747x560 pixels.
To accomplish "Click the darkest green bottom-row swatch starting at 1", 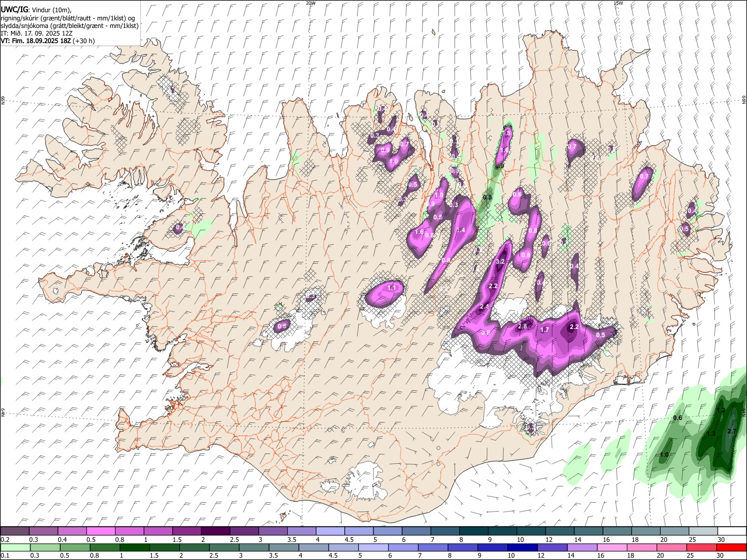I will pyautogui.click(x=135, y=547).
